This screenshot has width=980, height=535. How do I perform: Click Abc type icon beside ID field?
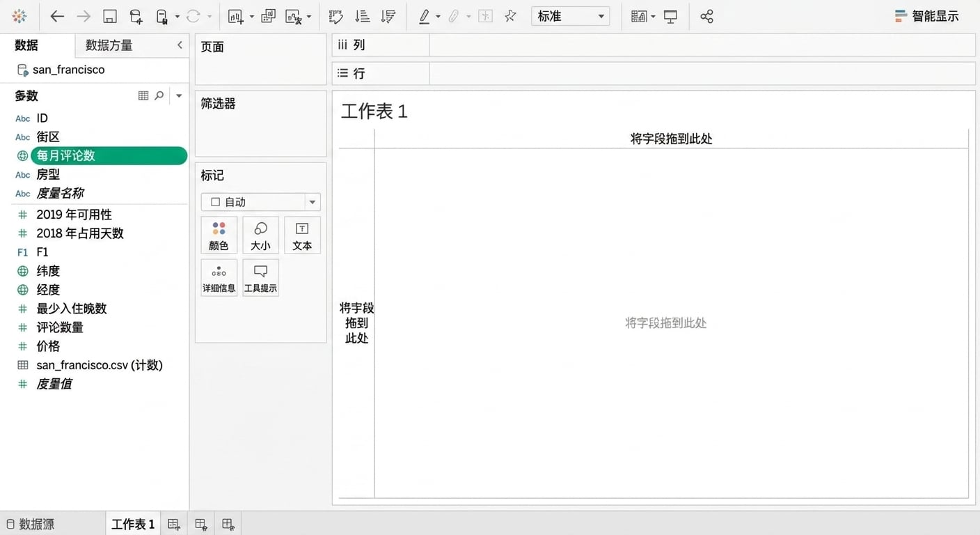(x=23, y=118)
